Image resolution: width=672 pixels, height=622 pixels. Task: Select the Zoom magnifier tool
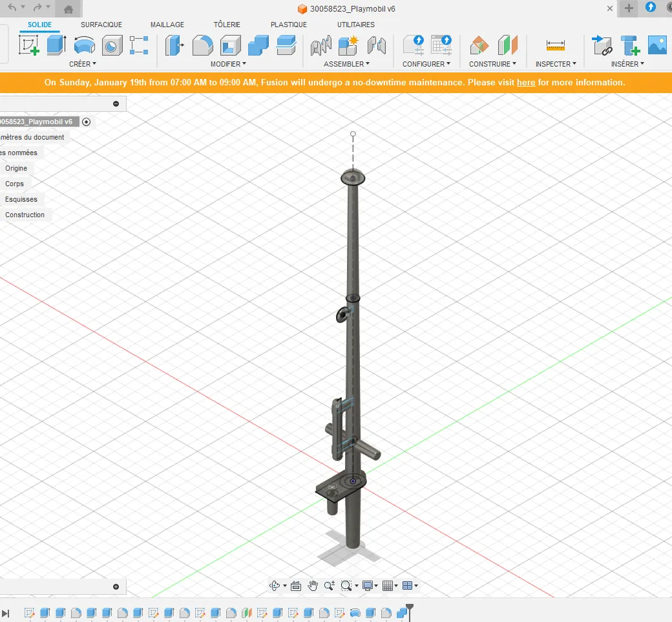[329, 586]
